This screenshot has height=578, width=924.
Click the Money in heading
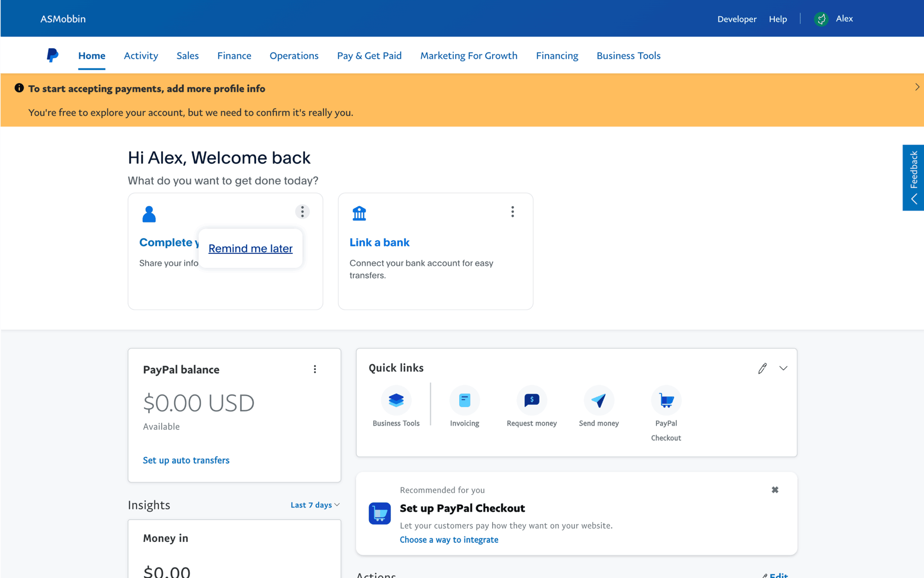point(166,538)
